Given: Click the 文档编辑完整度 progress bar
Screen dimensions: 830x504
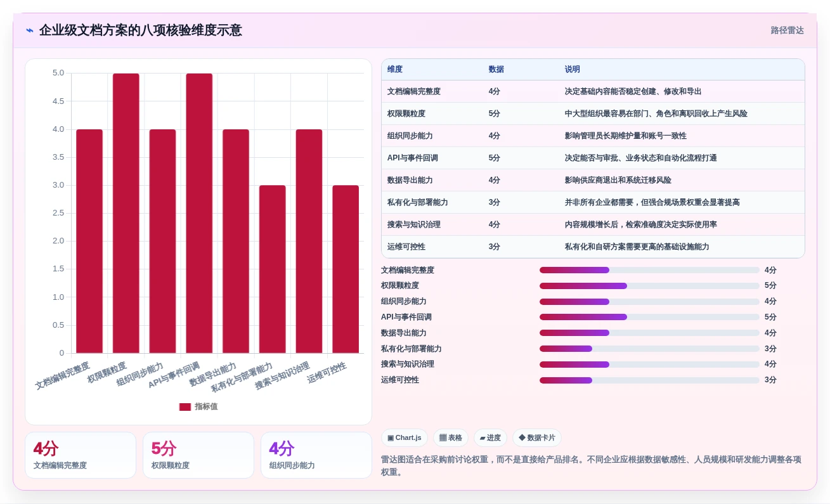Looking at the screenshot, I should [x=649, y=270].
